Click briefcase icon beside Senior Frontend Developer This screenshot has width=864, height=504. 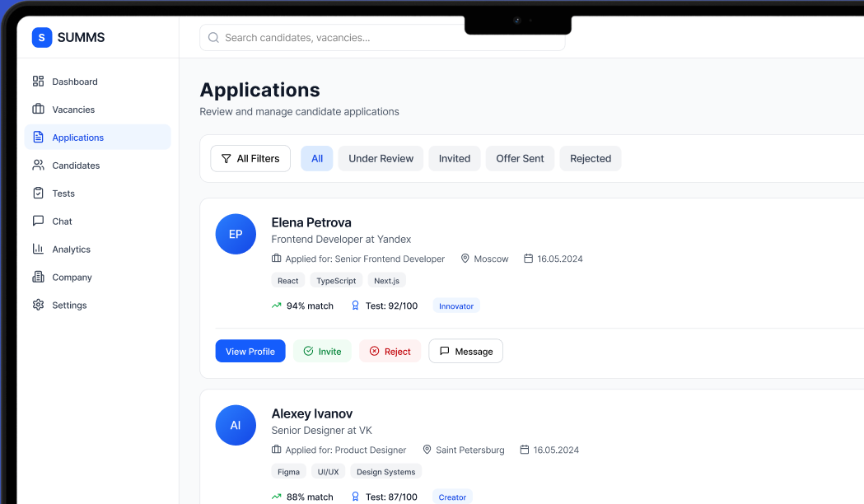277,259
